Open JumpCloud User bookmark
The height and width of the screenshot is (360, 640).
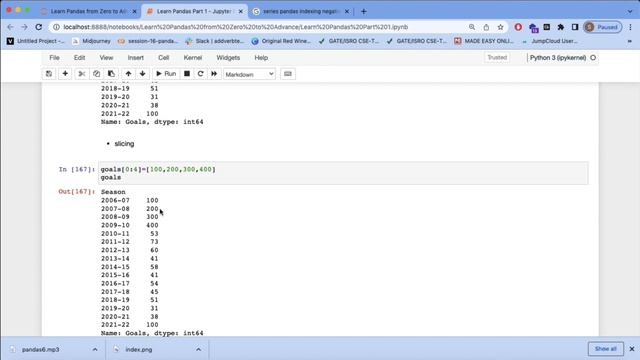(x=549, y=41)
